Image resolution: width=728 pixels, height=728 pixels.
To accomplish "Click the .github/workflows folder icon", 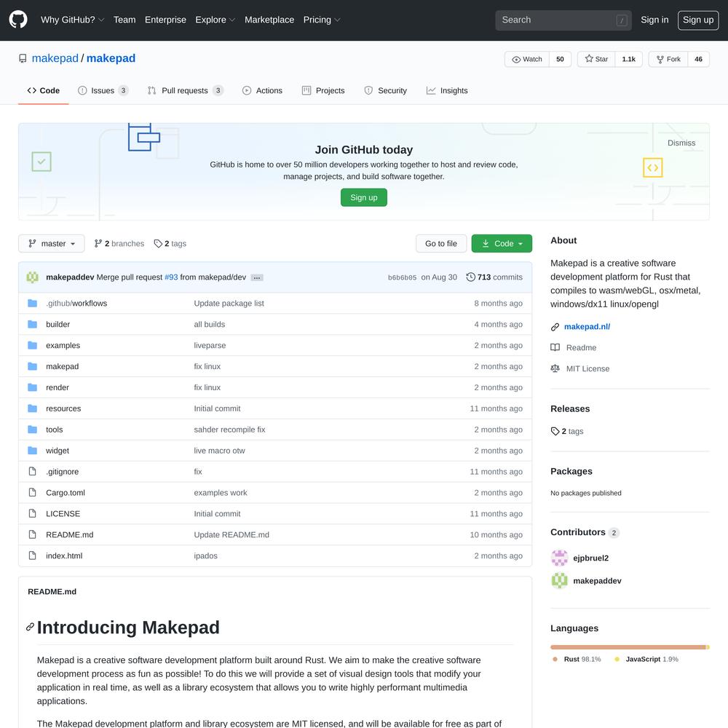I will tap(32, 303).
